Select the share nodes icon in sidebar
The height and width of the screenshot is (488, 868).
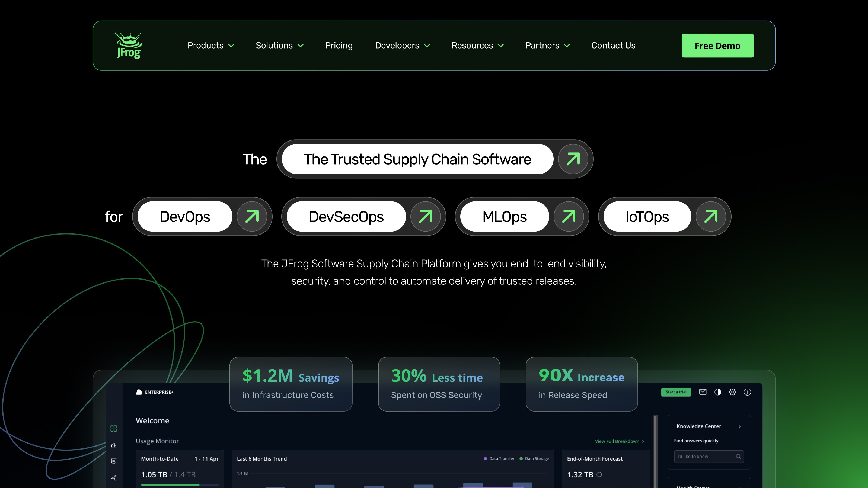pos(114,477)
